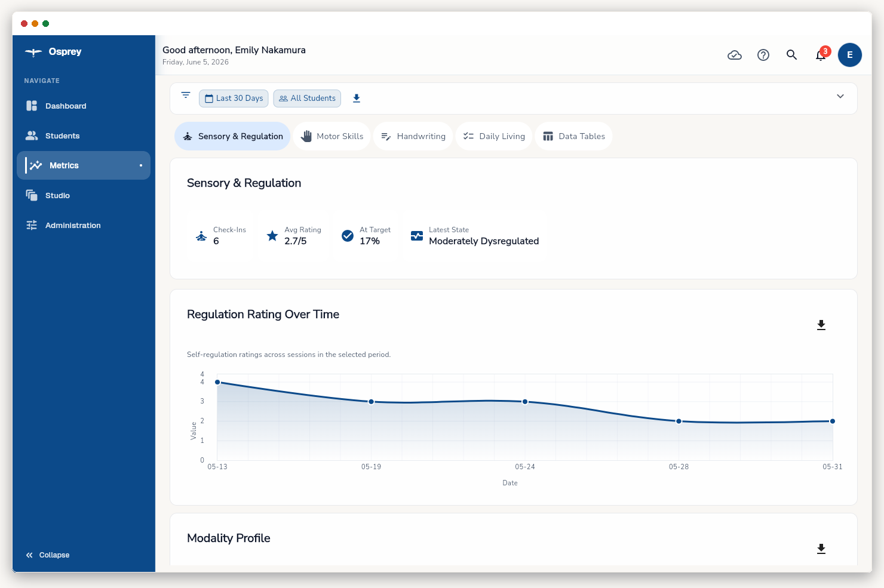
Task: Click the 05-24 data point on chart
Action: [525, 402]
